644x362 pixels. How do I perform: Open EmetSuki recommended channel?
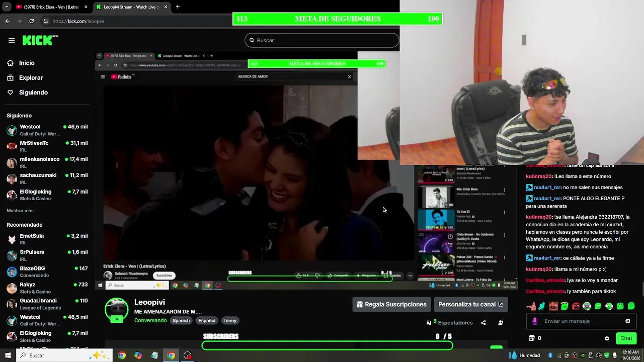point(47,239)
